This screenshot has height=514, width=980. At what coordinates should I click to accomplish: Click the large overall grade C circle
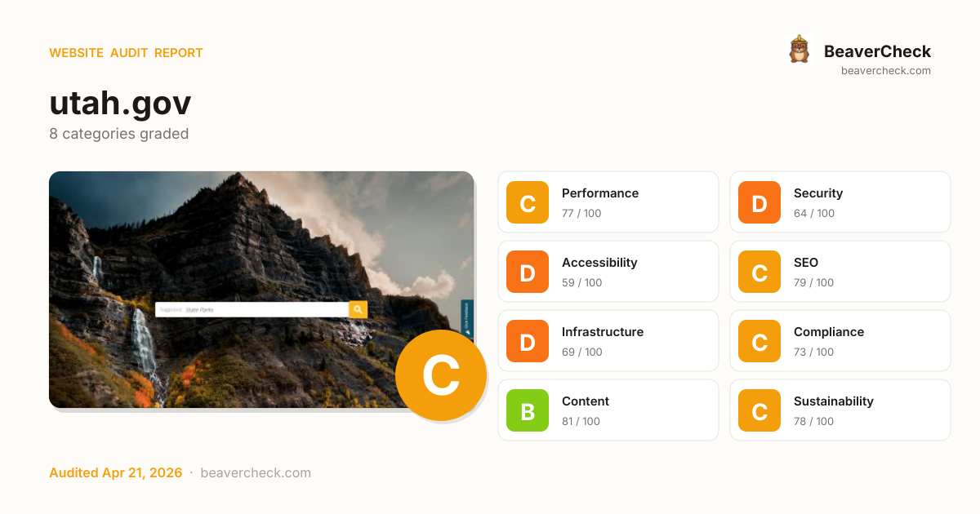pyautogui.click(x=441, y=375)
